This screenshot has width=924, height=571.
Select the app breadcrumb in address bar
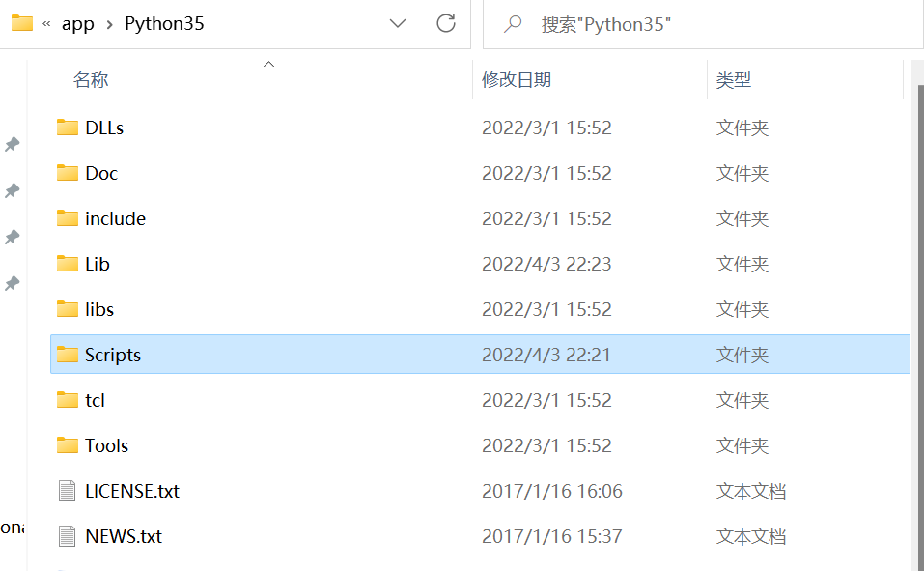[x=77, y=23]
